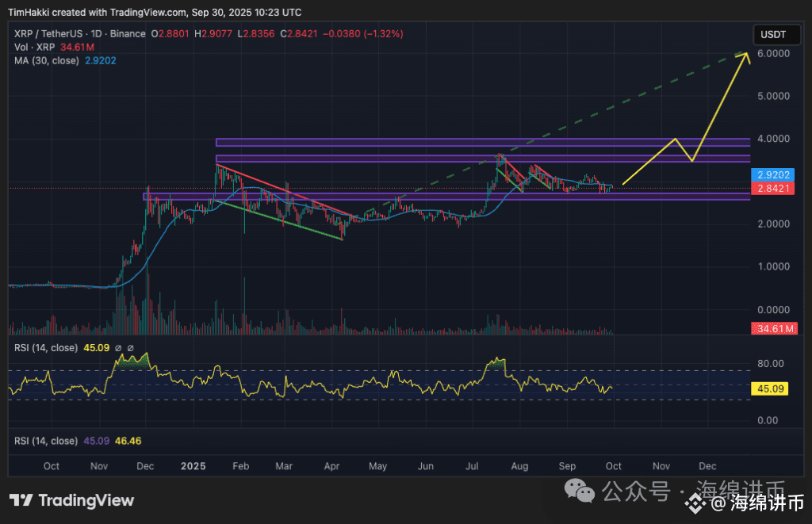Viewport: 812px width, 524px height.
Task: Click the TradingView logo
Action: pos(72,500)
